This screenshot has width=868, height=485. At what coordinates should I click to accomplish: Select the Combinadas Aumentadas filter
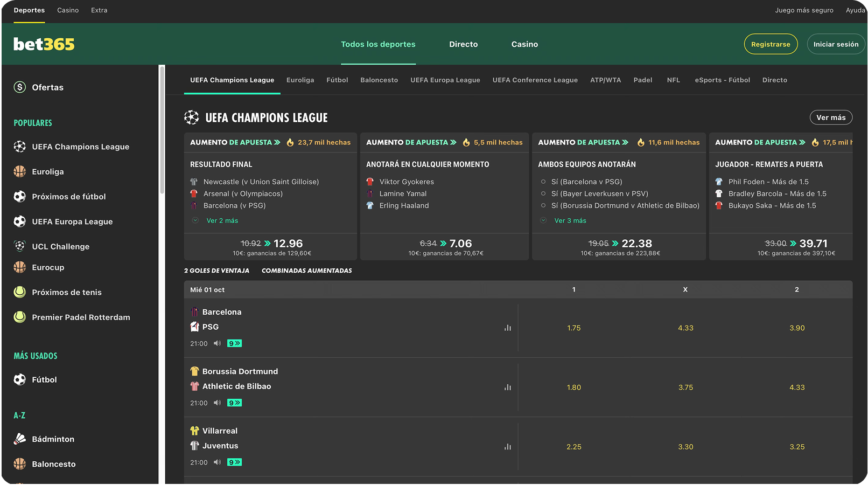coord(306,271)
